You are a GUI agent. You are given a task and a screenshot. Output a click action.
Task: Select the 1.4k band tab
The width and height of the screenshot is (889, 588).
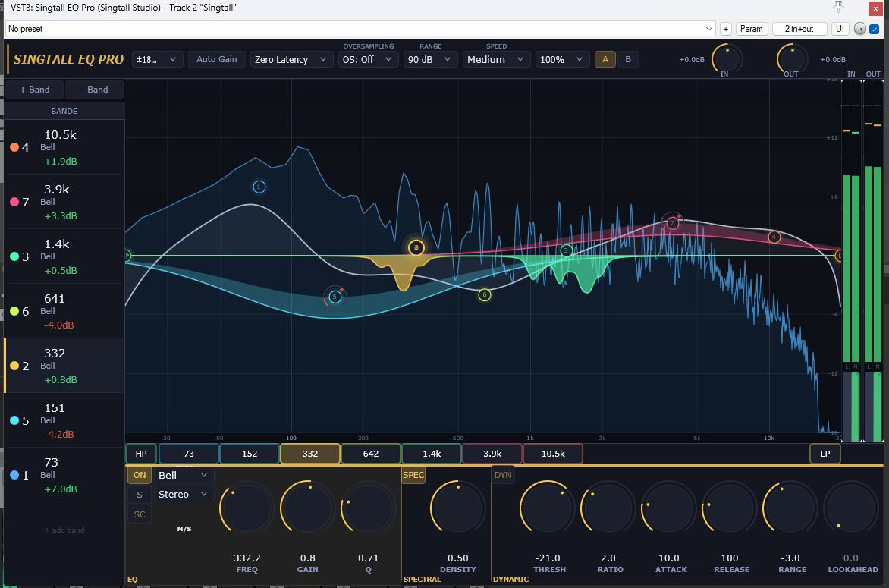point(432,454)
